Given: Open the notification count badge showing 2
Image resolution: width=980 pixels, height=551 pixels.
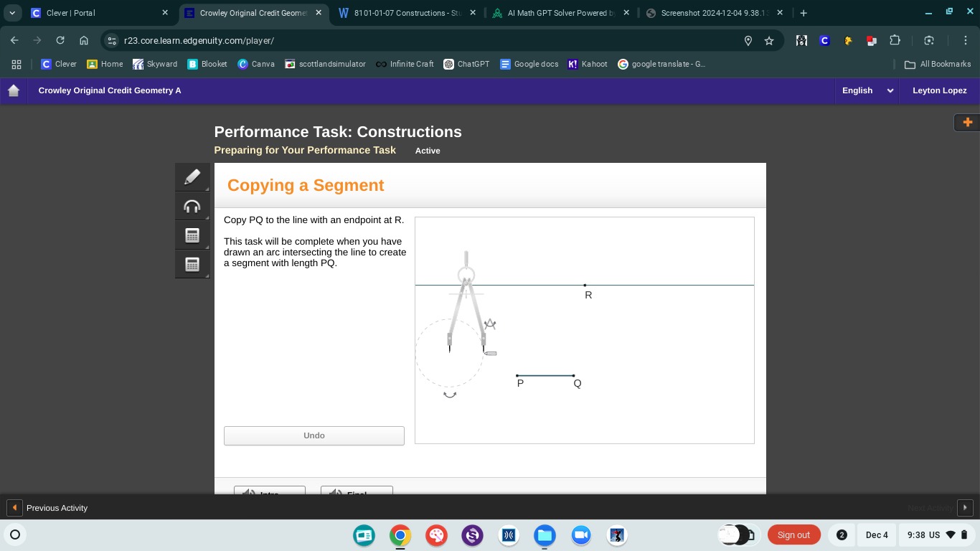Looking at the screenshot, I should [842, 534].
